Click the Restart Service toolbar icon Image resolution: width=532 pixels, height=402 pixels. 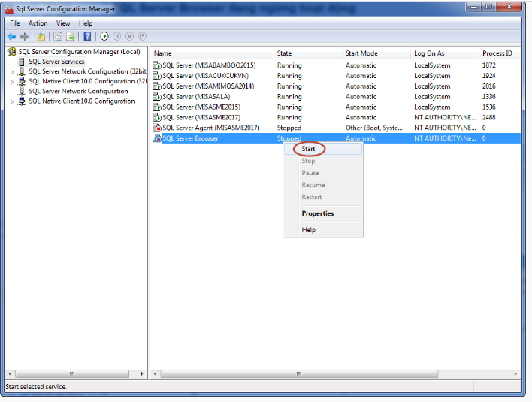[142, 36]
